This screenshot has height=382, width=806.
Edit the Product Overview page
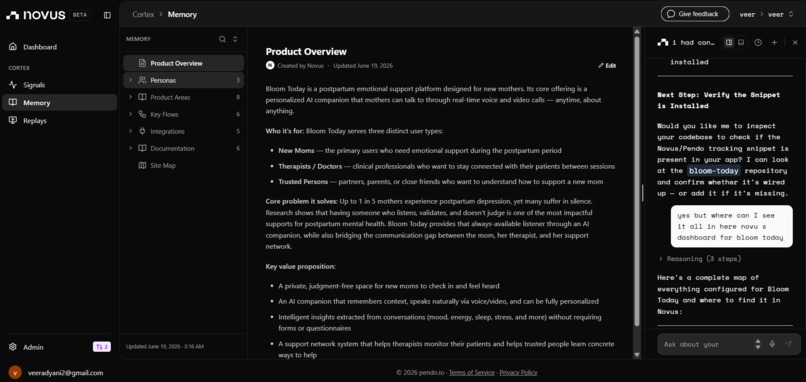pos(607,66)
